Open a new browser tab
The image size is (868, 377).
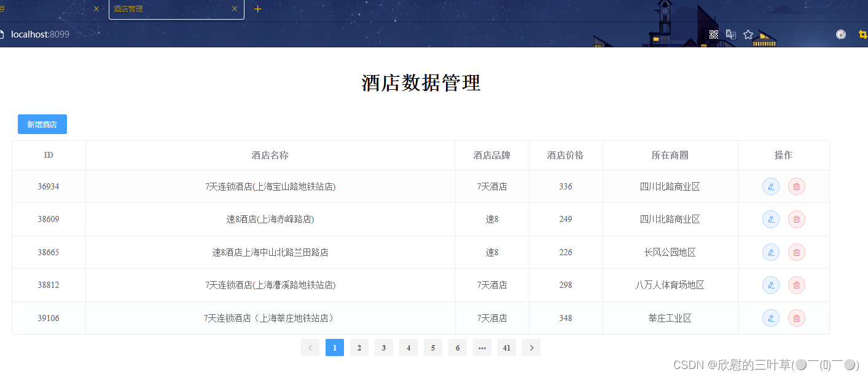(257, 9)
